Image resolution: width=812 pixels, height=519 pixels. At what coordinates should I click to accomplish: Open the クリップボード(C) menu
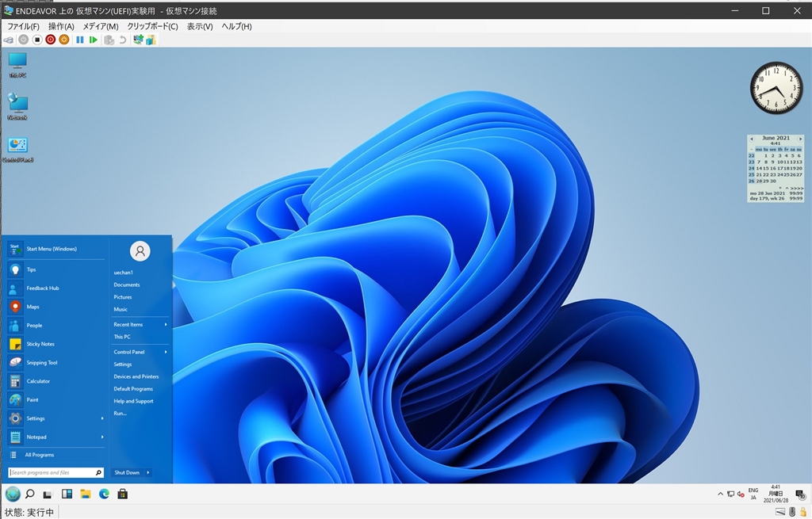pyautogui.click(x=152, y=26)
